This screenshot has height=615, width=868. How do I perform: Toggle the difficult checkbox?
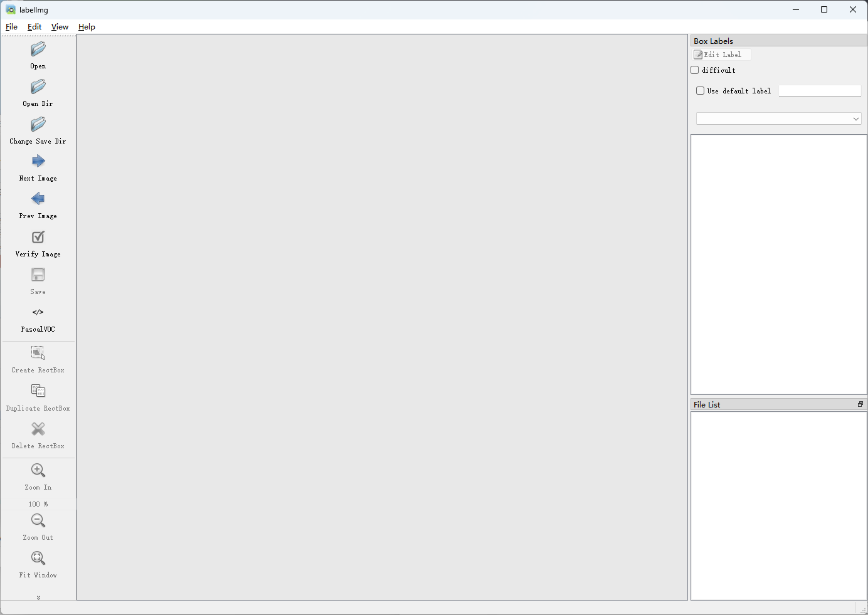pyautogui.click(x=695, y=70)
